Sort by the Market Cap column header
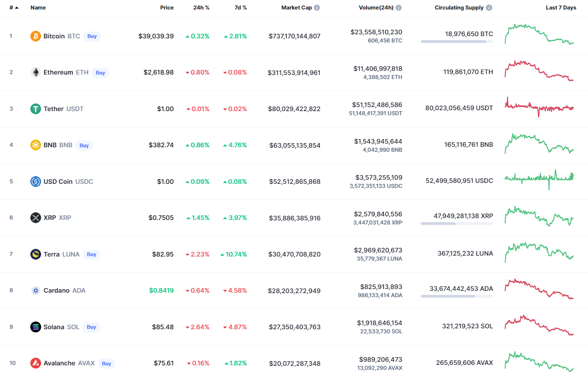Image resolution: width=588 pixels, height=378 pixels. point(296,8)
